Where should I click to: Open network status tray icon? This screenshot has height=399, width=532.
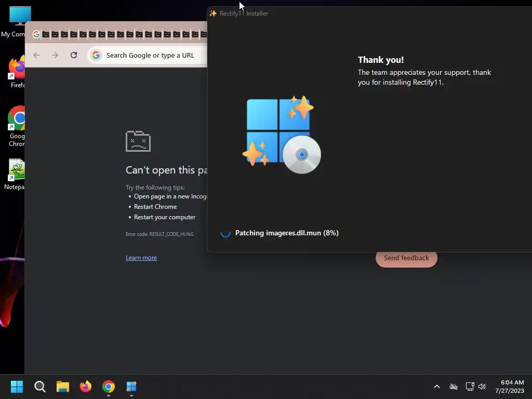[470, 387]
